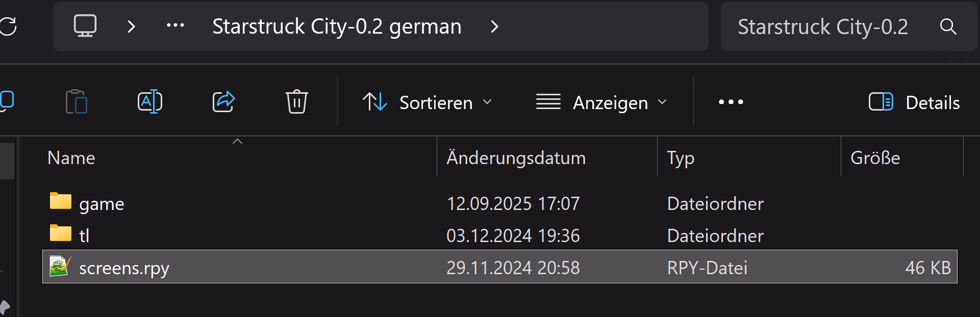Click the Share icon in toolbar
The width and height of the screenshot is (980, 317).
pyautogui.click(x=223, y=102)
